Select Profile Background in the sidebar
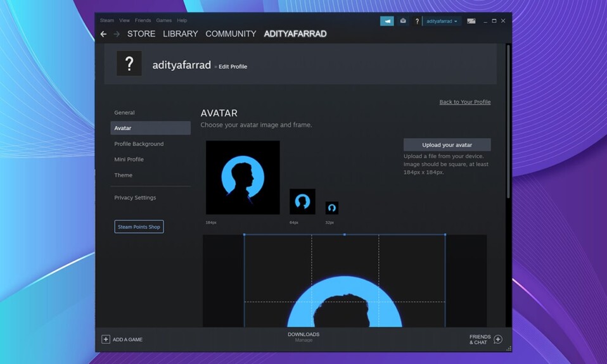 pos(139,144)
